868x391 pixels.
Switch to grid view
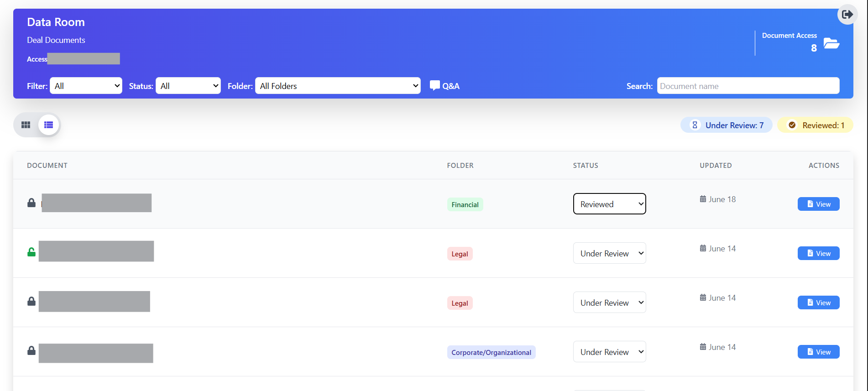(x=26, y=125)
